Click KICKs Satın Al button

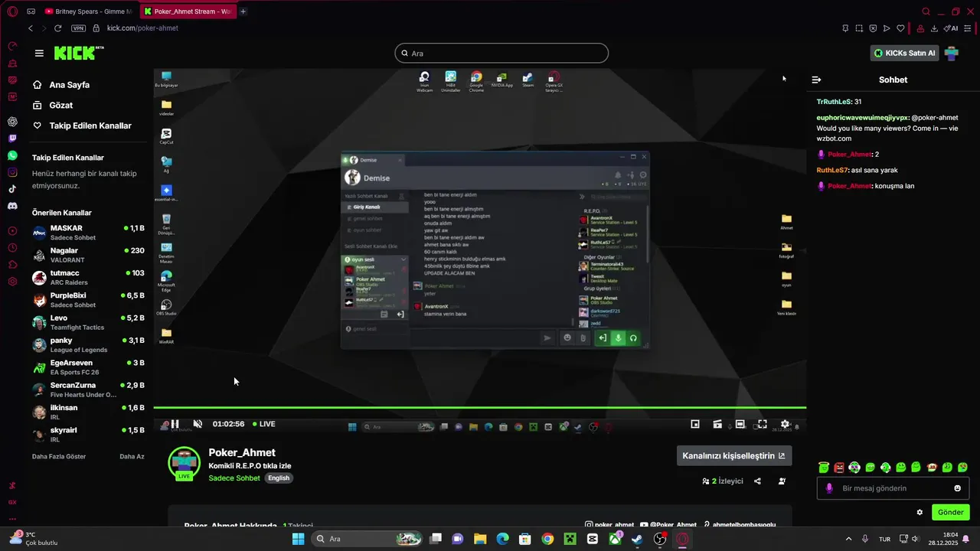coord(905,53)
